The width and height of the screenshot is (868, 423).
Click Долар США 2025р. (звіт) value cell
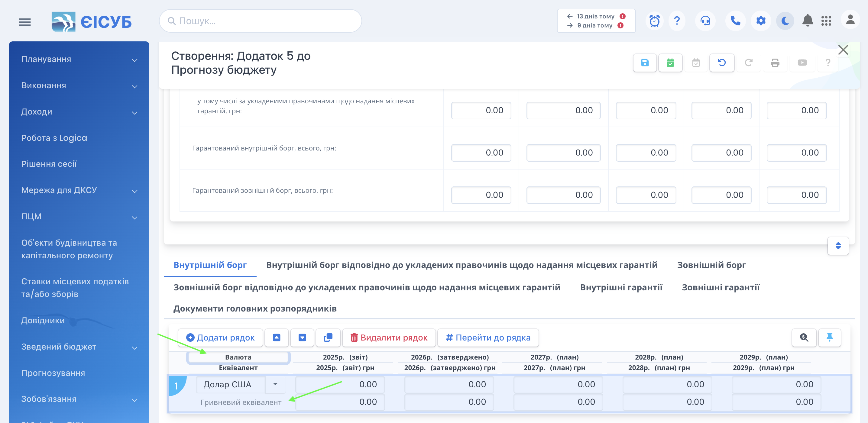pyautogui.click(x=340, y=384)
